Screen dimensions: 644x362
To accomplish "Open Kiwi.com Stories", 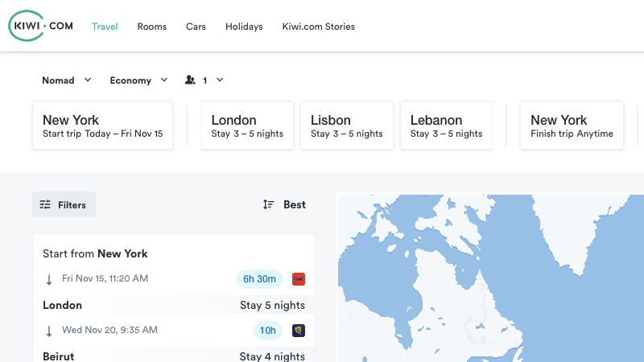I will 318,27.
